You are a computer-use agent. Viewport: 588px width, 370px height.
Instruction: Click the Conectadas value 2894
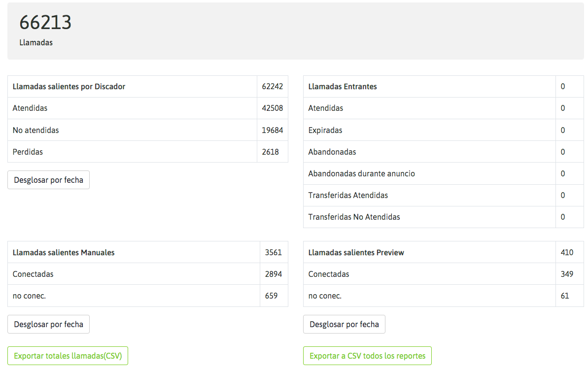(273, 274)
